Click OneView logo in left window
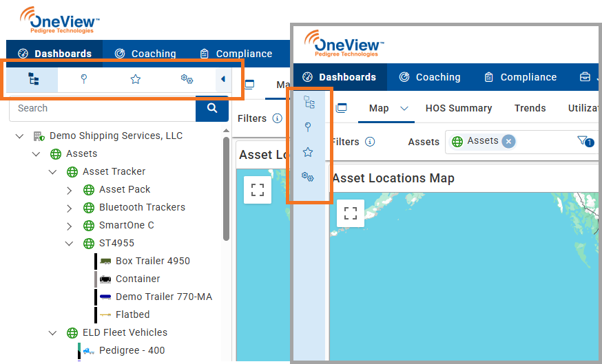Screen dimensions: 602x364 (59, 20)
